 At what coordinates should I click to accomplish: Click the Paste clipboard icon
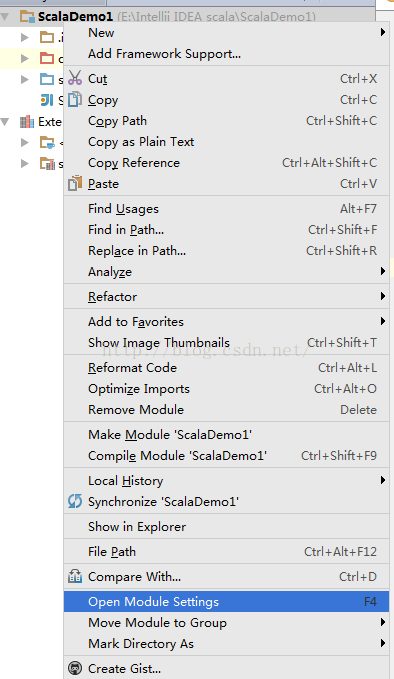click(75, 183)
